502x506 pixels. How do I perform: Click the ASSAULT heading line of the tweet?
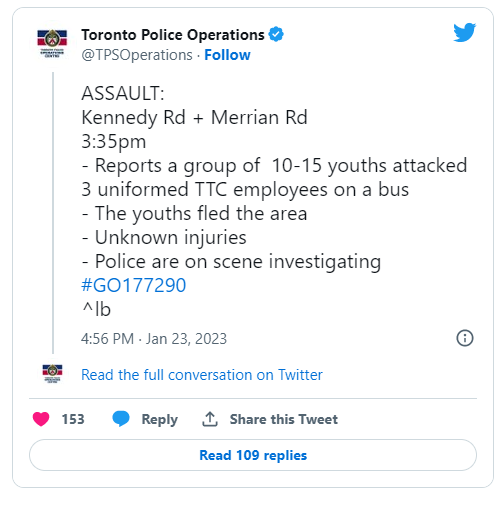123,93
